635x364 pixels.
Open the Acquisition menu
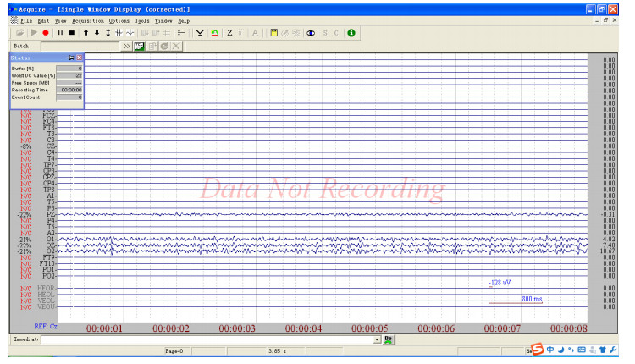point(88,19)
